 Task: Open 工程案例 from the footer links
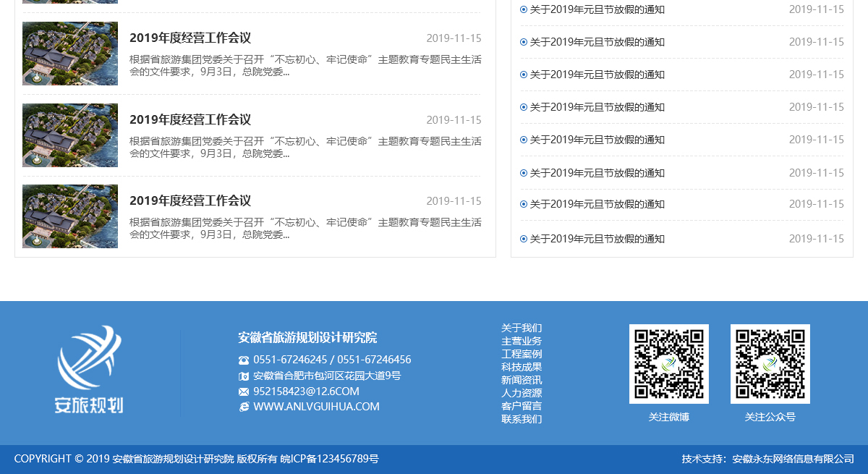click(x=521, y=354)
